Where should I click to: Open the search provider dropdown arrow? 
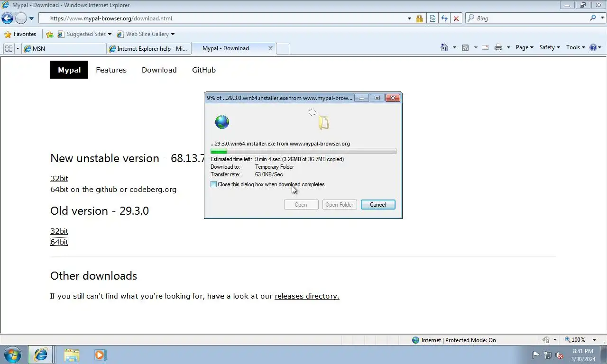601,18
